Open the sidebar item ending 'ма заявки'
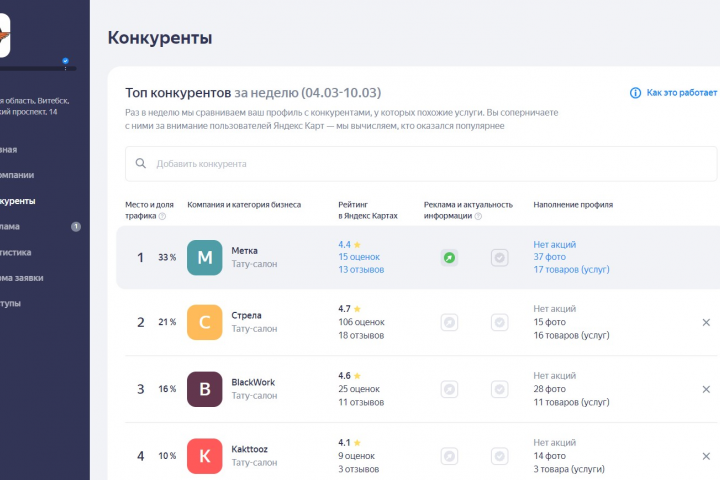The image size is (720, 480). [22, 278]
